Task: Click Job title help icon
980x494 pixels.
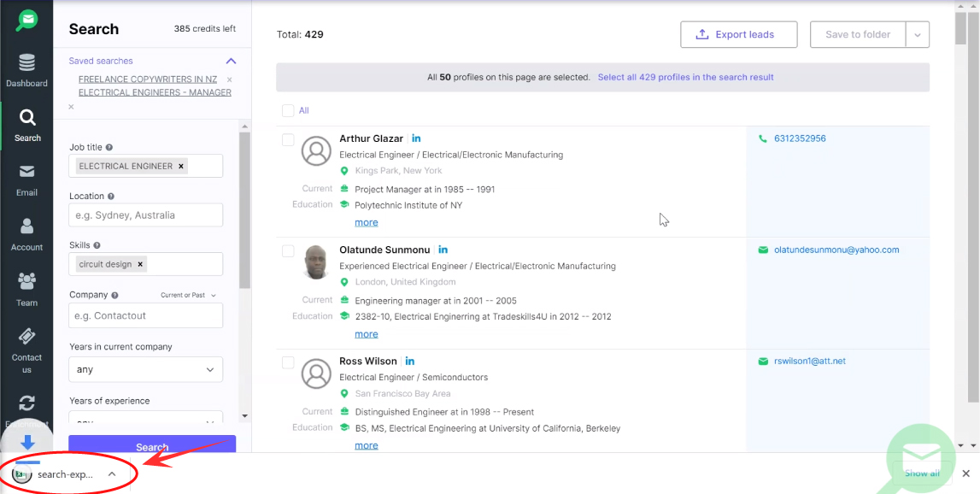Action: click(x=109, y=148)
